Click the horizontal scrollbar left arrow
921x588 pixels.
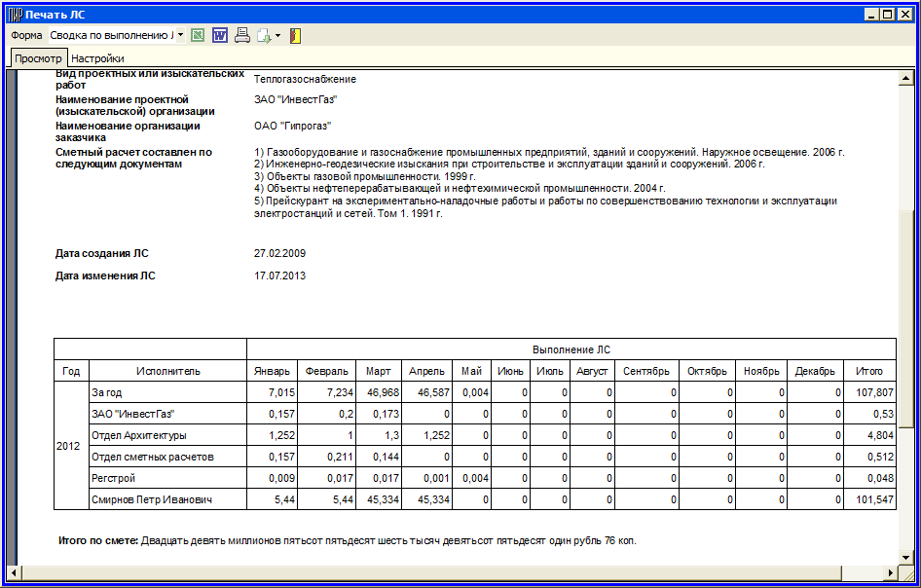(13, 572)
